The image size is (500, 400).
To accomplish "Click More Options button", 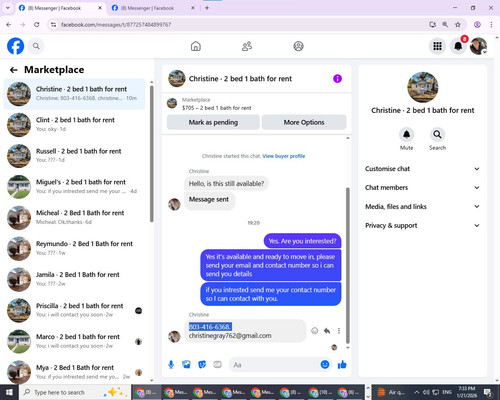I will click(x=304, y=122).
